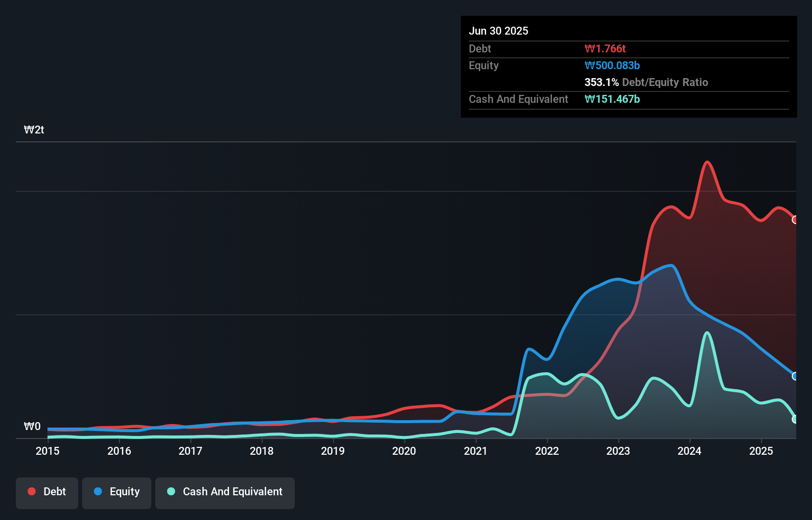Toggle the Equity series legend button

117,493
